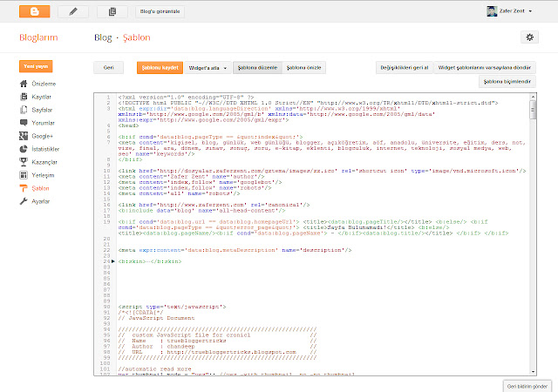This screenshot has width=558, height=392.
Task: Open the Widget'a atla dropdown
Action: [x=208, y=68]
